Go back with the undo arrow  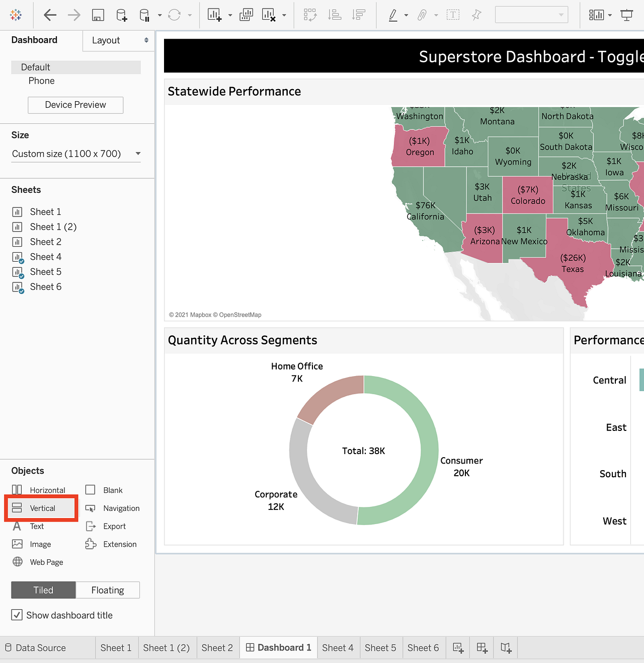(x=50, y=15)
